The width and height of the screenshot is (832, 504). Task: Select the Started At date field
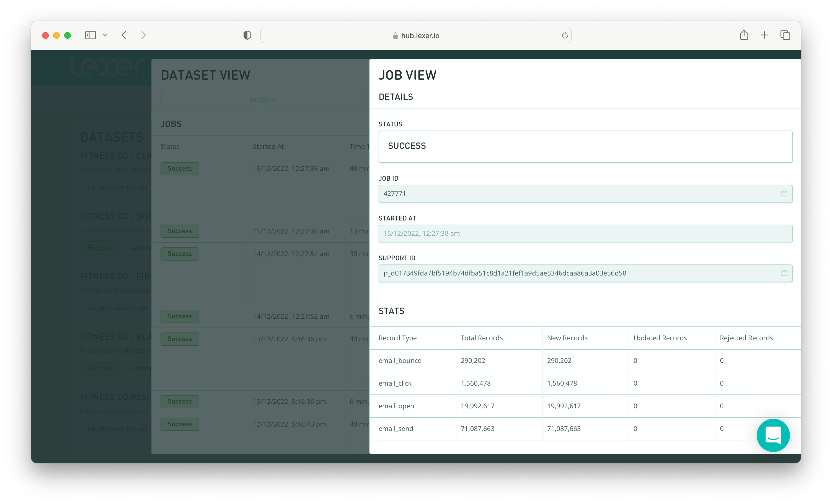585,233
